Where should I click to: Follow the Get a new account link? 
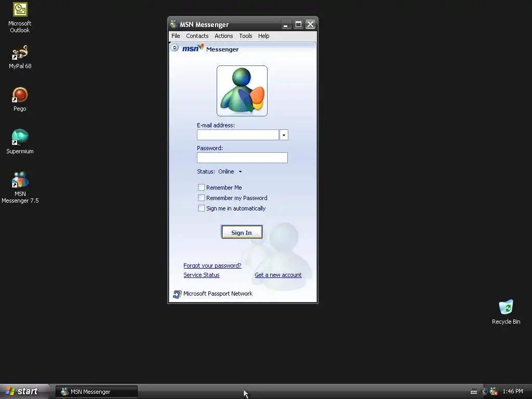(x=278, y=275)
